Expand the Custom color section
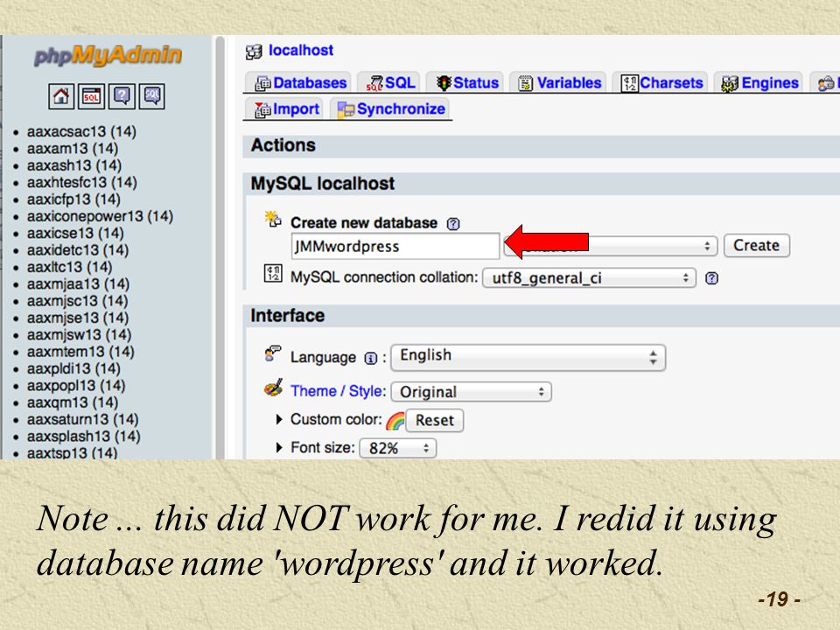This screenshot has width=840, height=630. pos(279,419)
